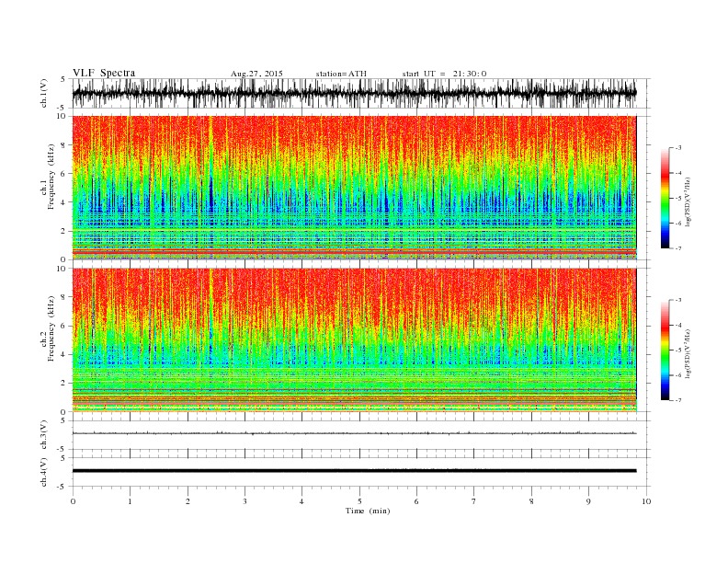The image size is (728, 563).
Task: Click the '-6' label on ch.1 colorbar
Action: 678,224
